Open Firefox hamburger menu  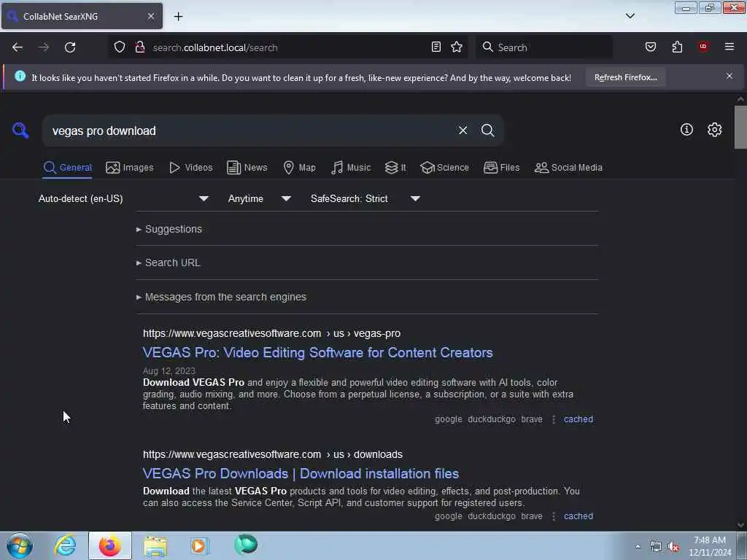coord(729,47)
